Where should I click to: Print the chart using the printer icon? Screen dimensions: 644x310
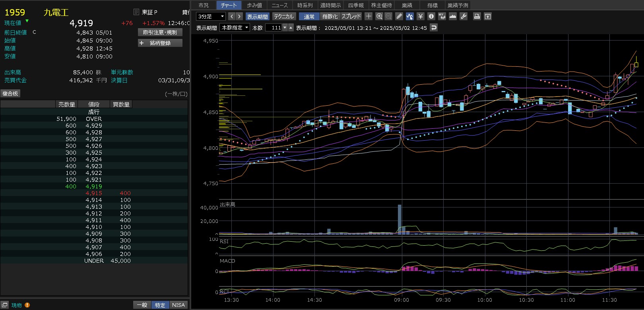[x=477, y=16]
